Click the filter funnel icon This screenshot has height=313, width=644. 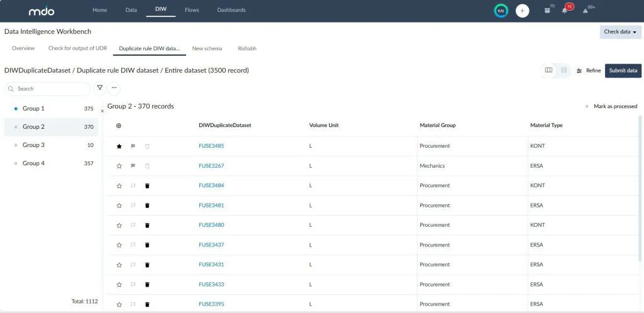coord(99,89)
